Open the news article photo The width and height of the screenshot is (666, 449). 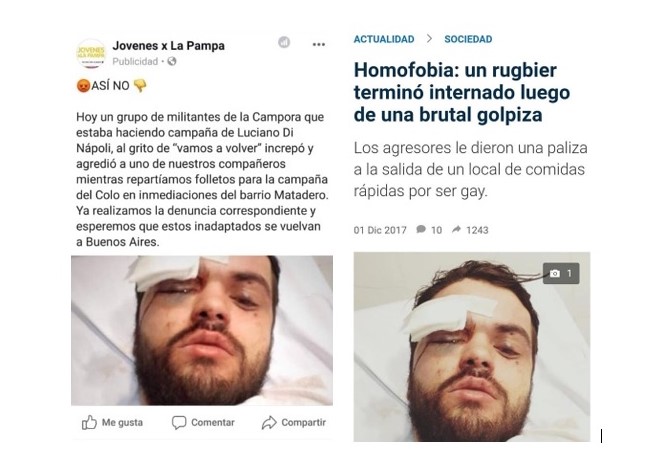pos(471,347)
